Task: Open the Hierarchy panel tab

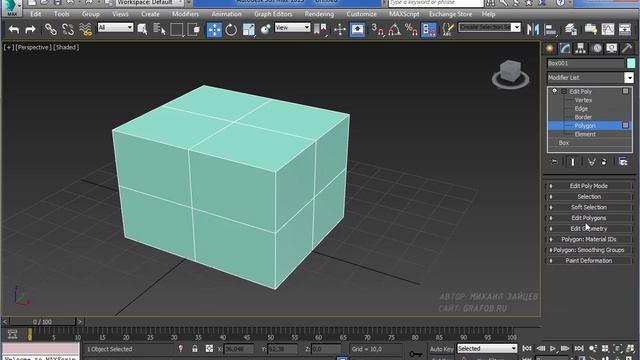Action: coord(580,49)
